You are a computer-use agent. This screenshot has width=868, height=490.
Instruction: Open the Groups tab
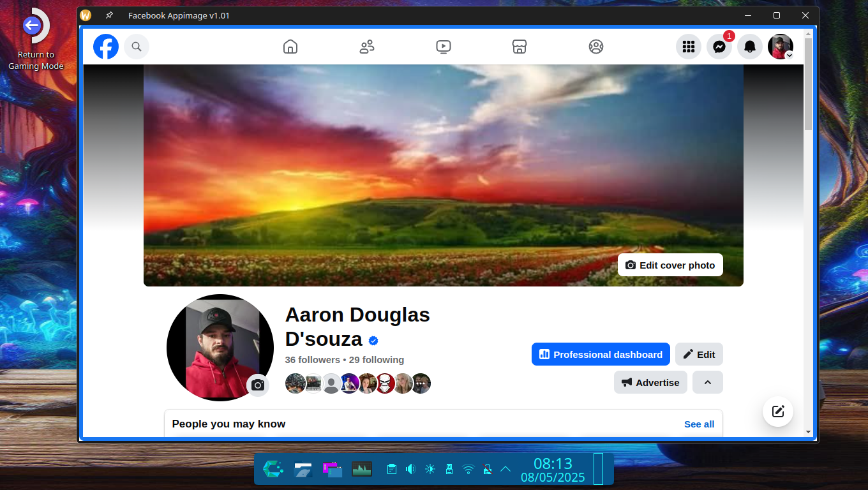point(596,47)
